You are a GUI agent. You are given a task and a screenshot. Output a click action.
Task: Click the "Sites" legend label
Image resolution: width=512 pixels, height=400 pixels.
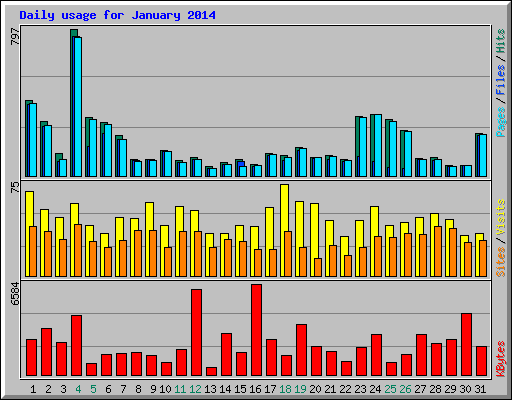click(501, 262)
